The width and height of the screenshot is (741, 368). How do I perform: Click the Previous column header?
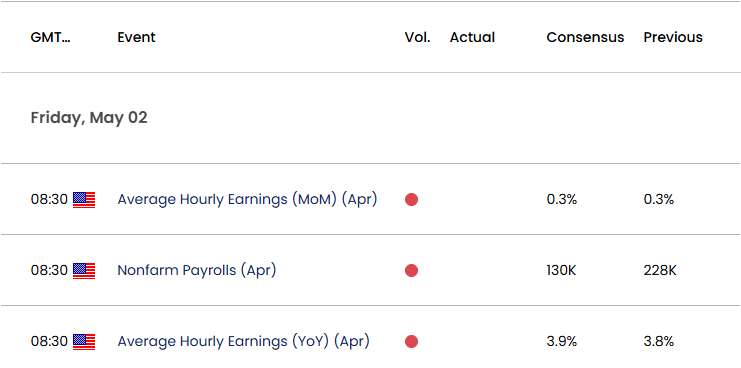[x=673, y=37]
